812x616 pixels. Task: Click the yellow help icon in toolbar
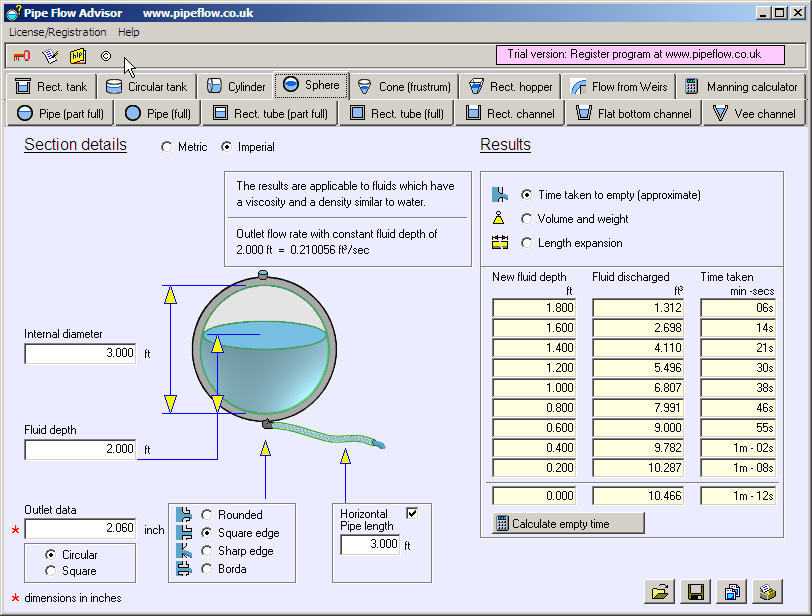click(77, 56)
